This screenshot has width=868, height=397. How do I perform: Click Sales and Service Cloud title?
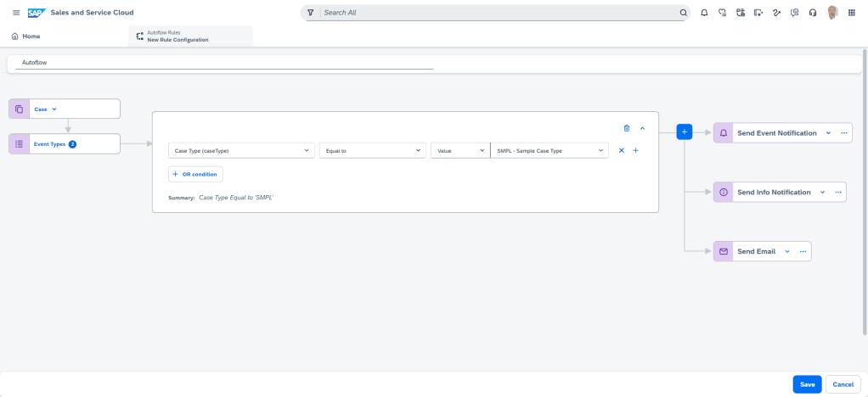tap(92, 12)
